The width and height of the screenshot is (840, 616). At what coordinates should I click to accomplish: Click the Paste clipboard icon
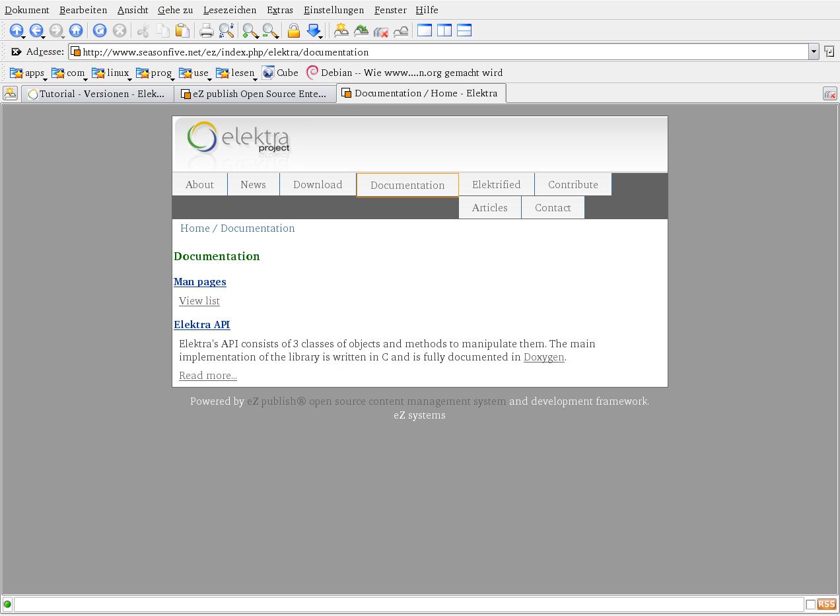(182, 30)
